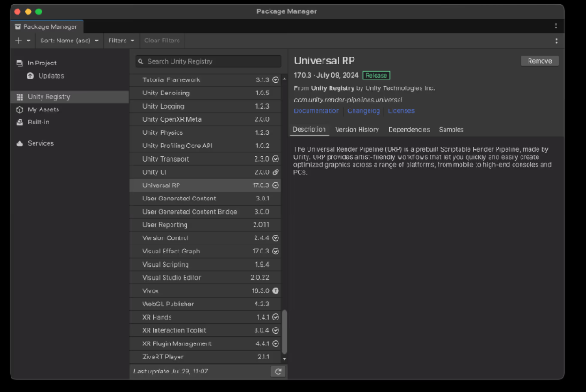Select the User Reporting package
The image size is (586, 392).
tap(206, 225)
